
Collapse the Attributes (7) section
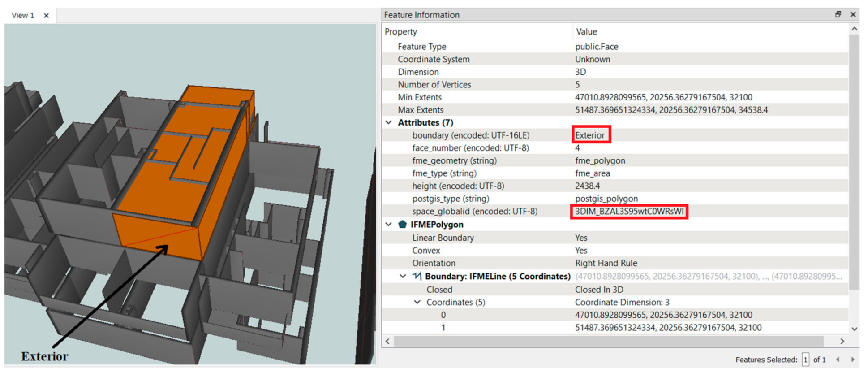(389, 122)
